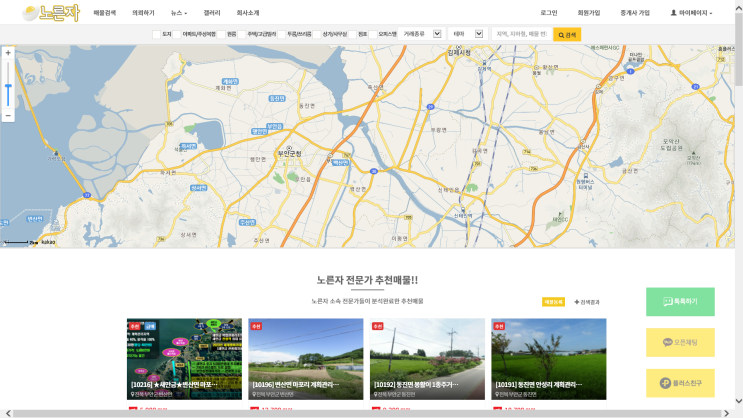Open the 테마 dropdown
743x418 pixels.
(x=468, y=34)
